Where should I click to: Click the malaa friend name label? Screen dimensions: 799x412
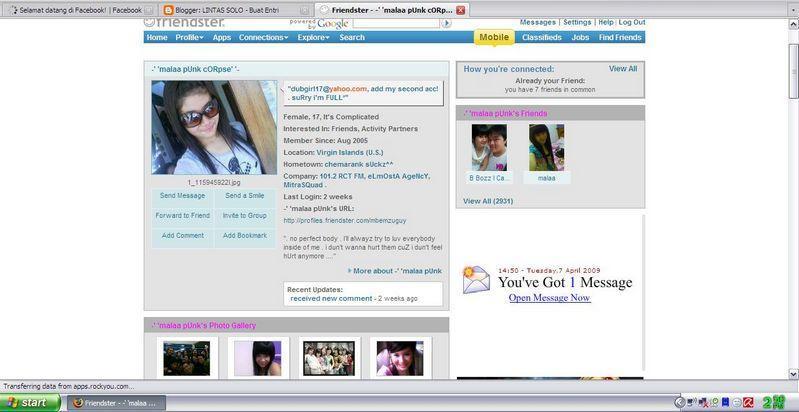coord(547,178)
